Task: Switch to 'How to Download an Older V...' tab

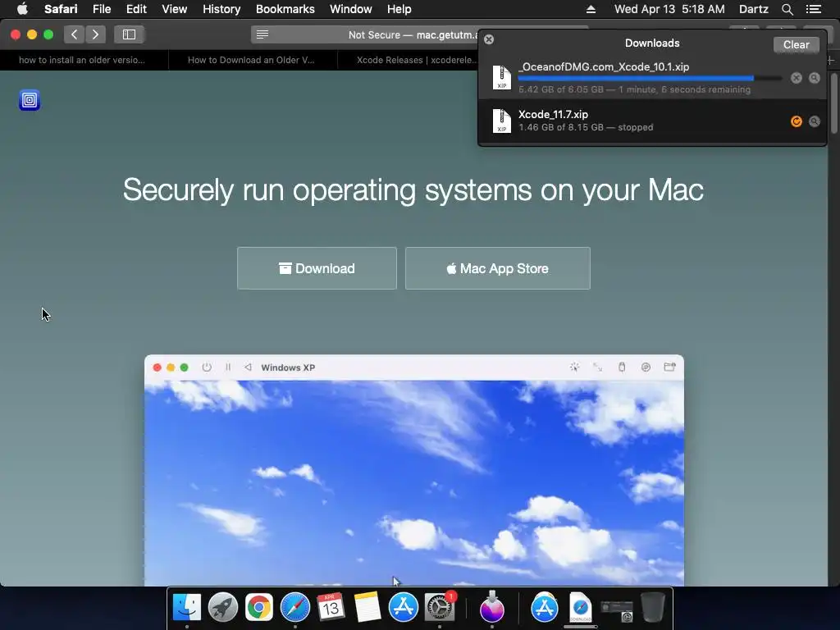Action: pos(253,60)
